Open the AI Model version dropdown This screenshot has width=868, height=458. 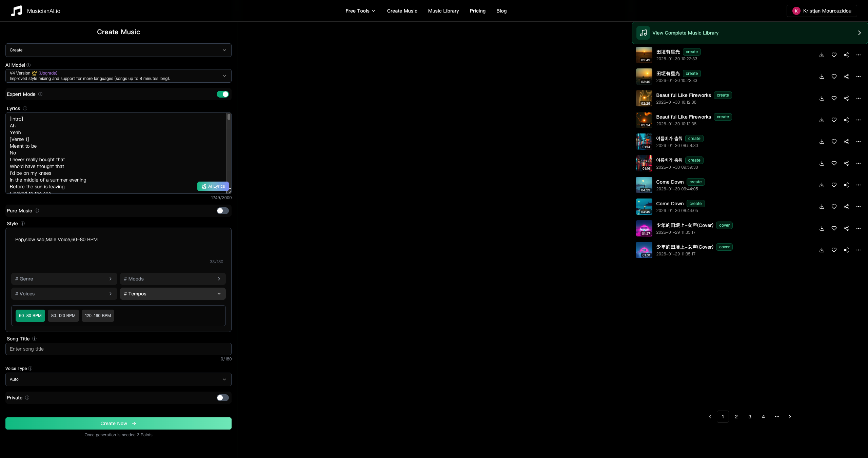coord(118,76)
